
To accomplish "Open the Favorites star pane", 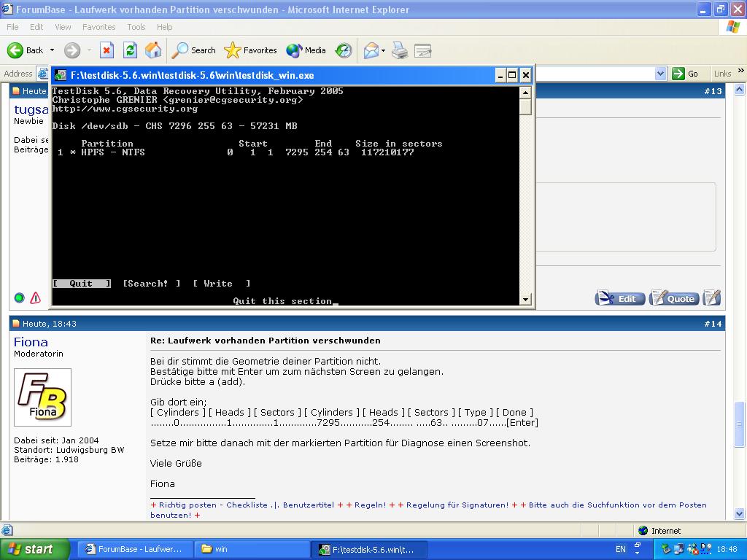I will [x=251, y=50].
